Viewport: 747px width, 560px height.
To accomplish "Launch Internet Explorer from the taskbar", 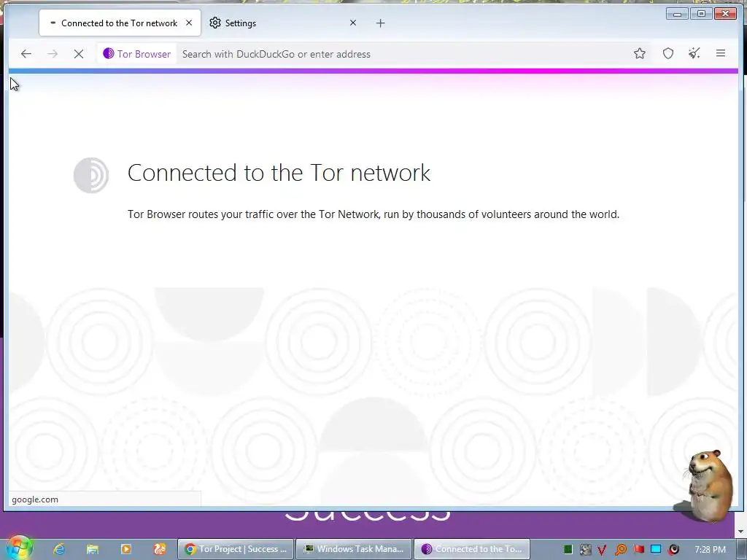I will point(59,549).
